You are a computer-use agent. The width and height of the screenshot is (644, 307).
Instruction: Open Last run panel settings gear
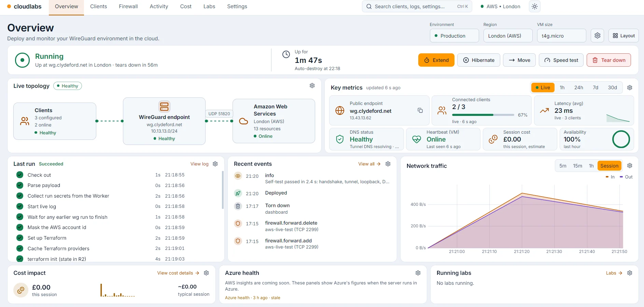point(215,164)
